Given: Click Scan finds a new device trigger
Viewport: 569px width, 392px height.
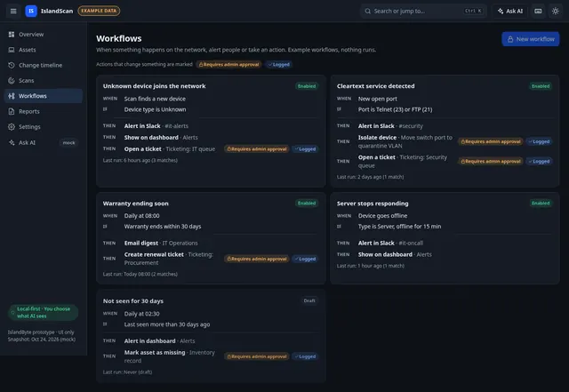Looking at the screenshot, I should 155,99.
